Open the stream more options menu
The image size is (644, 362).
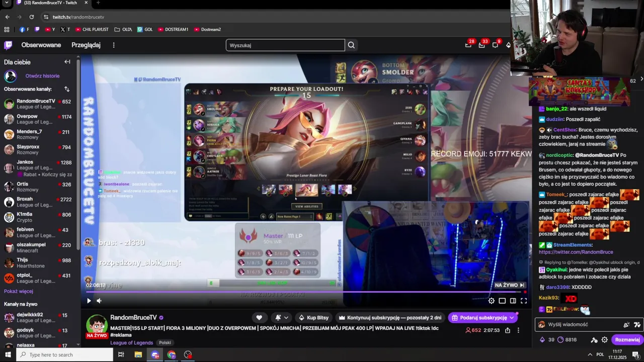518,330
